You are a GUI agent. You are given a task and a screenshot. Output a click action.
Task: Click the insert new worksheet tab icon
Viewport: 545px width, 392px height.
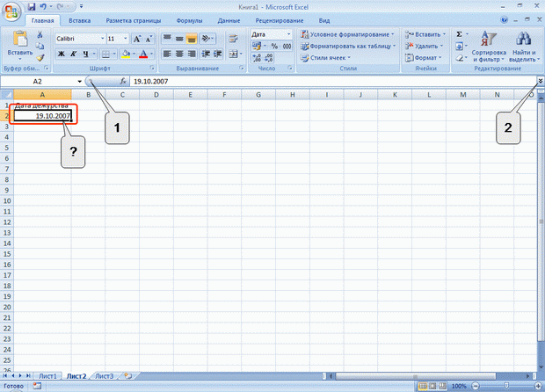128,375
